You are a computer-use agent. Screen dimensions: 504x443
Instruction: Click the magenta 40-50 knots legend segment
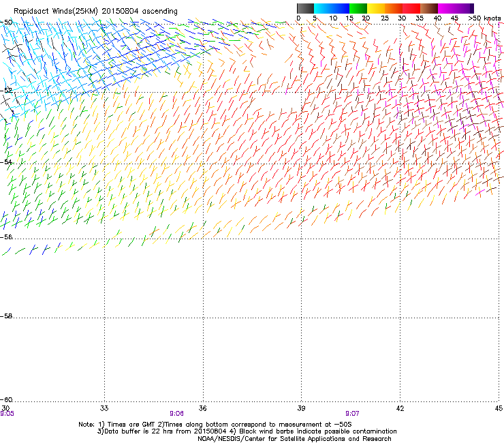click(x=456, y=8)
